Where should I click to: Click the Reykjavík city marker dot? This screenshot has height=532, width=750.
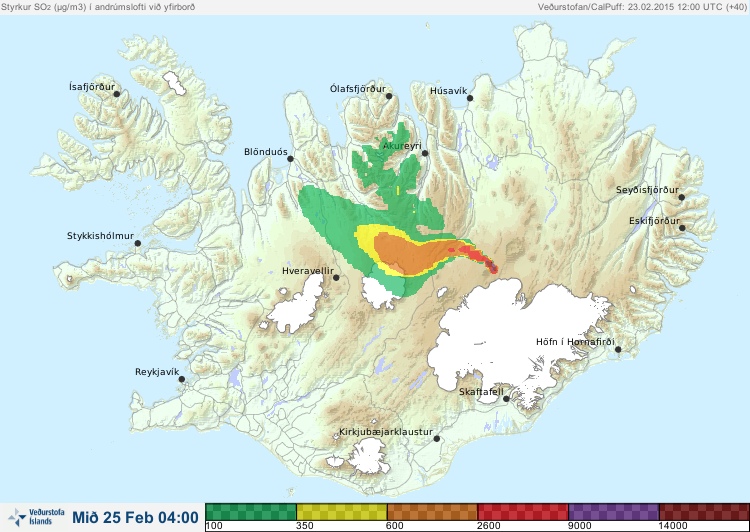pos(182,379)
